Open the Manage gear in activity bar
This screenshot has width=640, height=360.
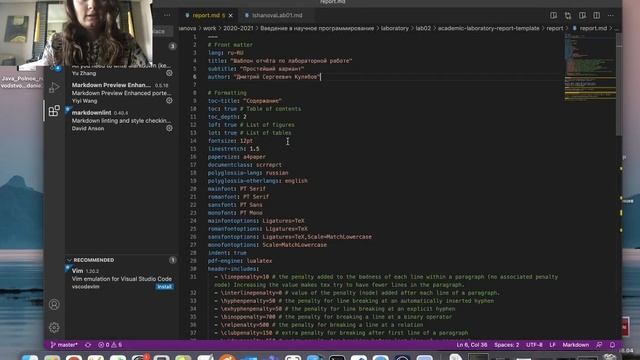[x=54, y=327]
